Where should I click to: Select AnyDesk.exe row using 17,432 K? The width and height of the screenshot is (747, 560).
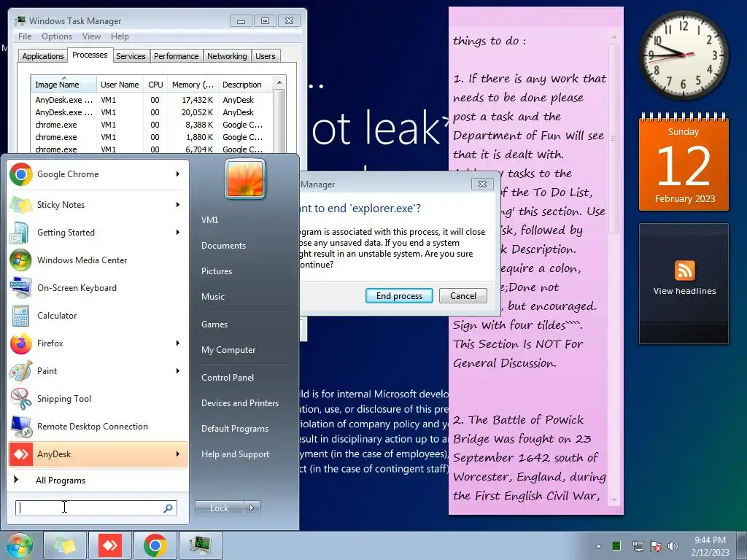(152, 100)
